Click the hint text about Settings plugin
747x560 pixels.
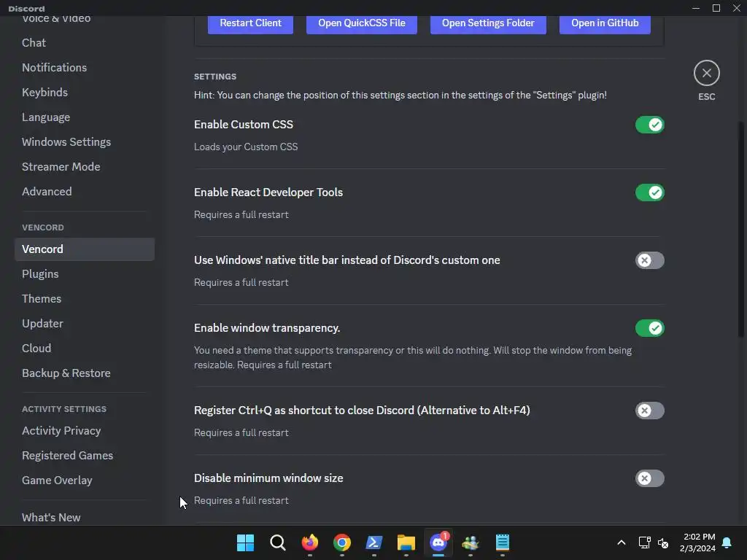click(400, 96)
